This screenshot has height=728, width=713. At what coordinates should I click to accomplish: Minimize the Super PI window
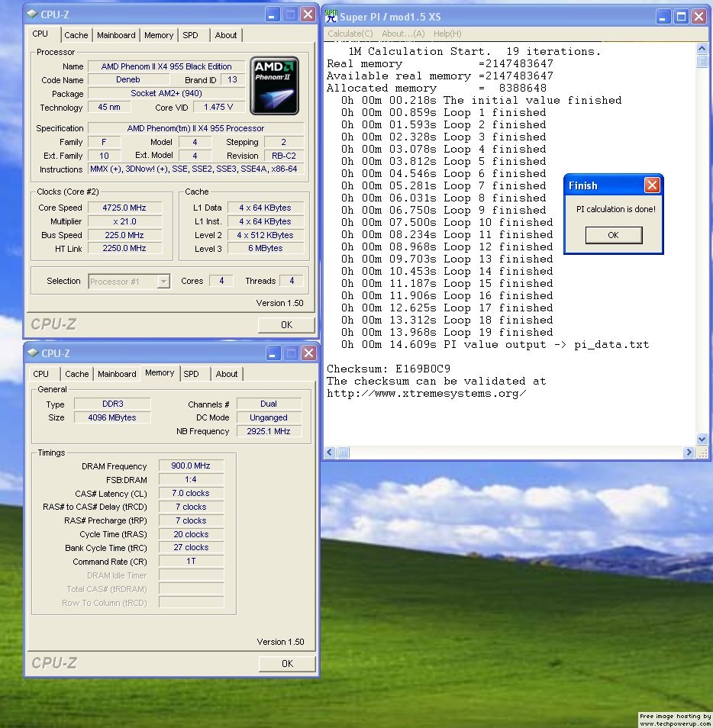tap(663, 17)
